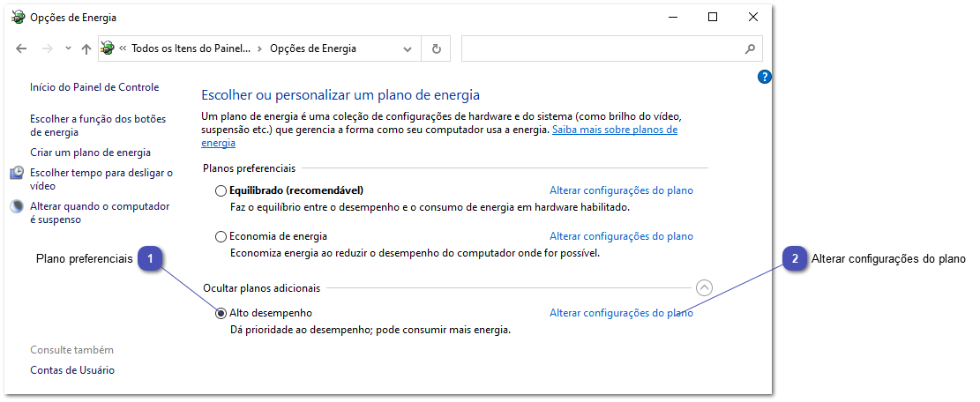Open the recent locations dropdown arrow
Image resolution: width=980 pixels, height=402 pixels.
pos(69,48)
